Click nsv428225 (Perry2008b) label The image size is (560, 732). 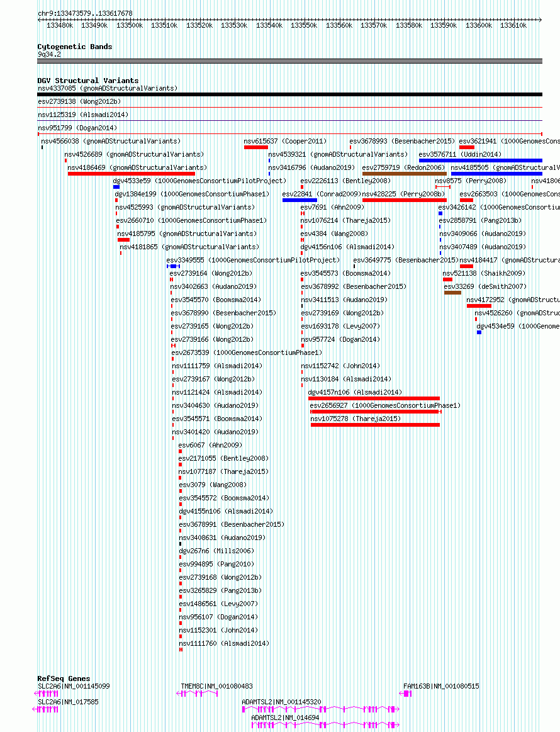[404, 194]
